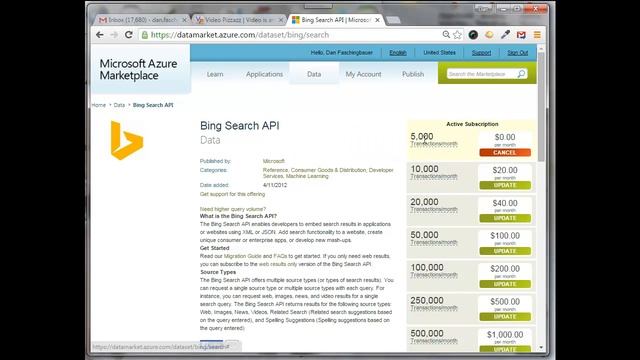This screenshot has width=640, height=360.
Task: Open the My Account menu
Action: tap(363, 74)
